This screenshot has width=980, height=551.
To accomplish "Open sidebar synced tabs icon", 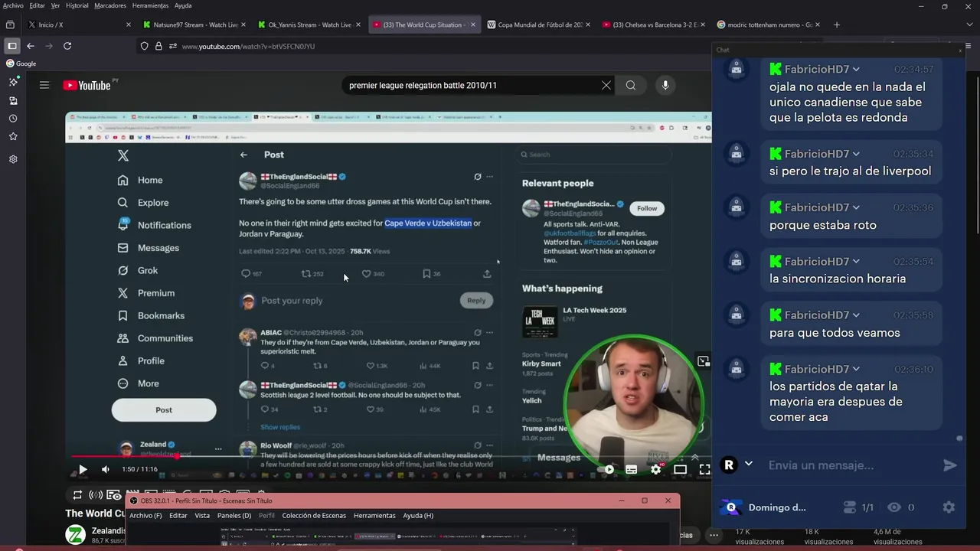I will 13,100.
